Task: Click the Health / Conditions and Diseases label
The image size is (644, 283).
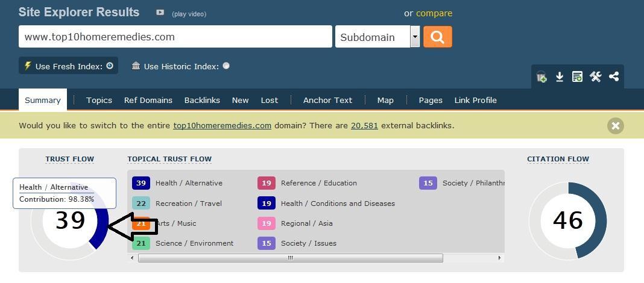Action: pyautogui.click(x=338, y=204)
